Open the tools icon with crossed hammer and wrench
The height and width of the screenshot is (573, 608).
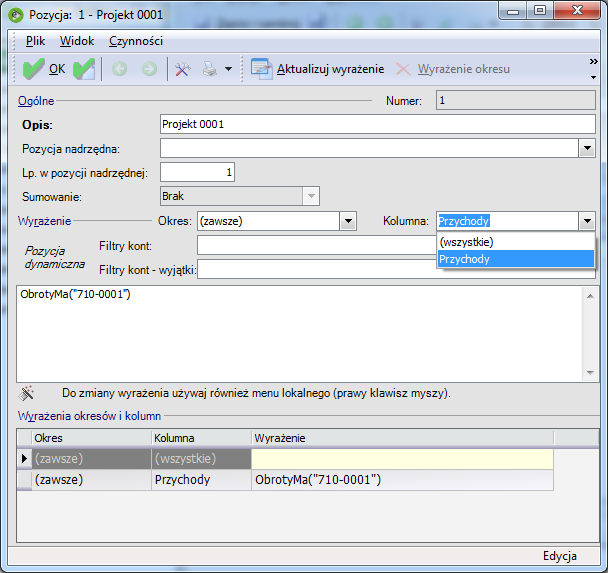pos(182,69)
